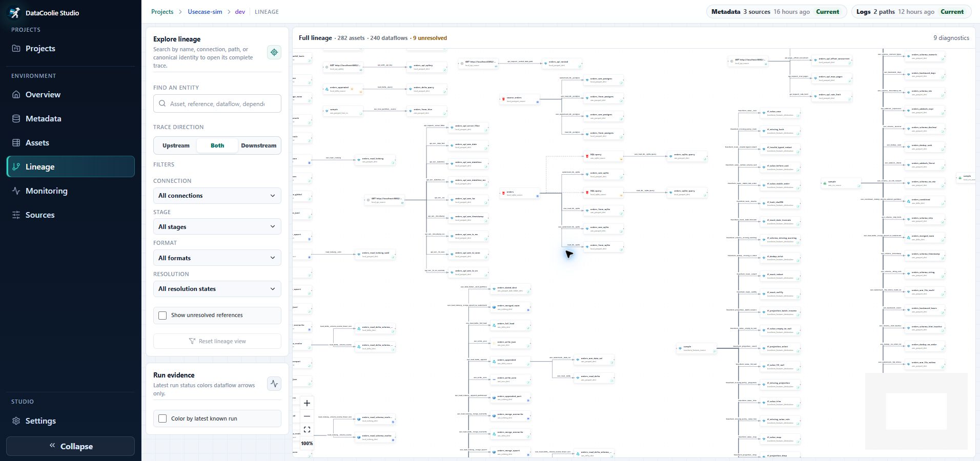Open Monitoring in the sidebar
This screenshot has width=980, height=461.
tap(71, 191)
